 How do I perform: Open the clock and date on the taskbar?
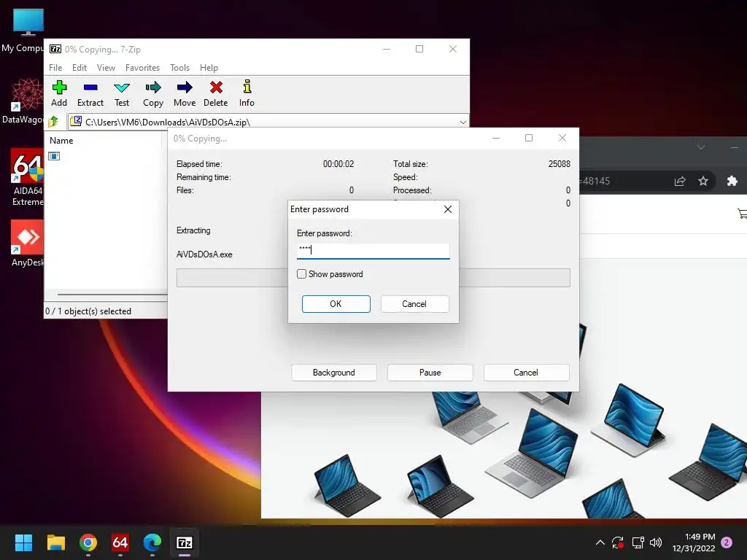(694, 542)
